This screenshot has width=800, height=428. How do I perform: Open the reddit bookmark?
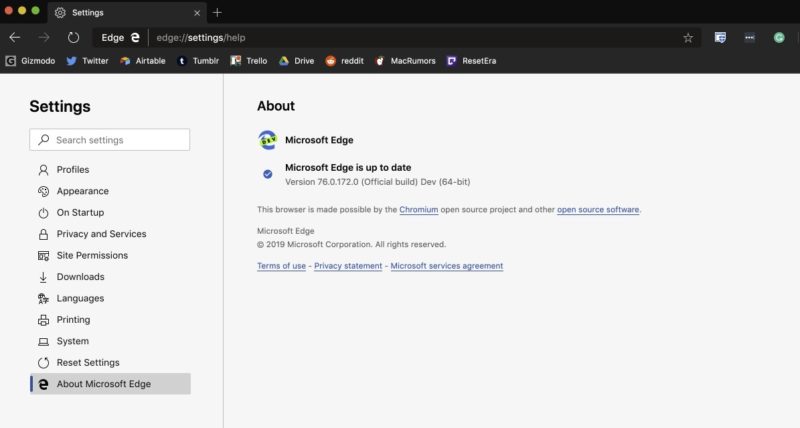[x=346, y=61]
